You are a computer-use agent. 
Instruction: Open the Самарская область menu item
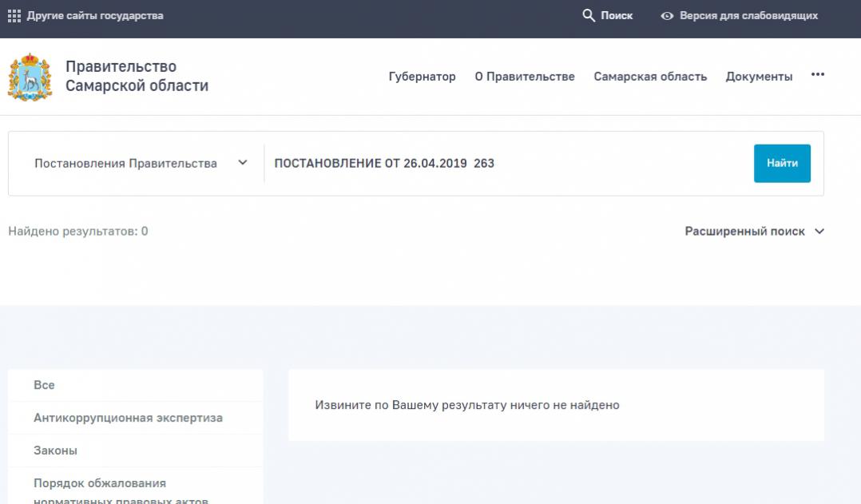click(650, 77)
